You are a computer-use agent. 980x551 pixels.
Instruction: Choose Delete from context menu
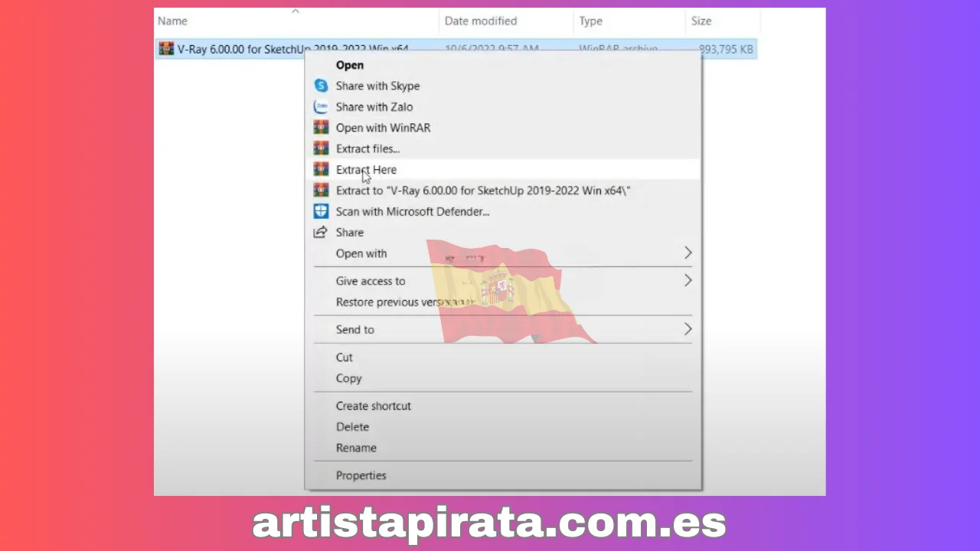coord(352,427)
